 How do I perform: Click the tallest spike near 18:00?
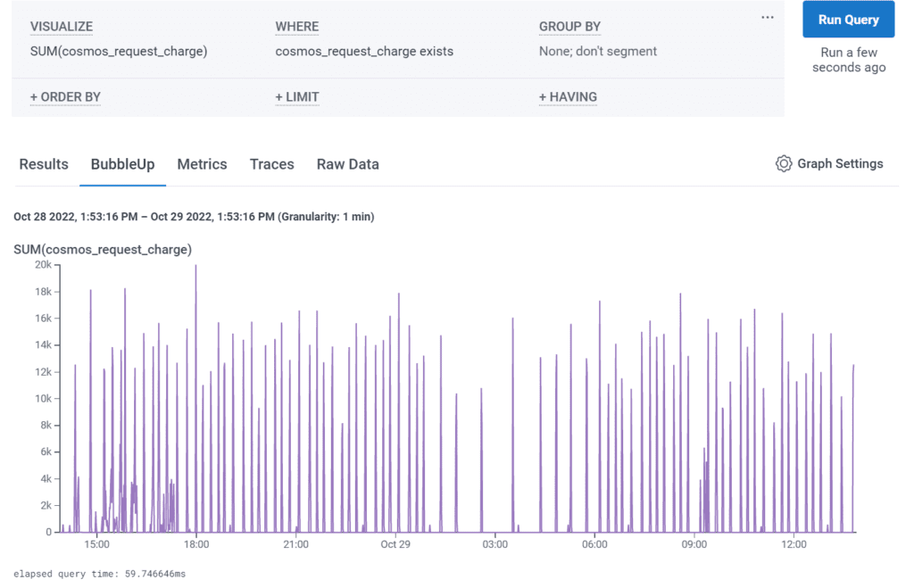[195, 268]
